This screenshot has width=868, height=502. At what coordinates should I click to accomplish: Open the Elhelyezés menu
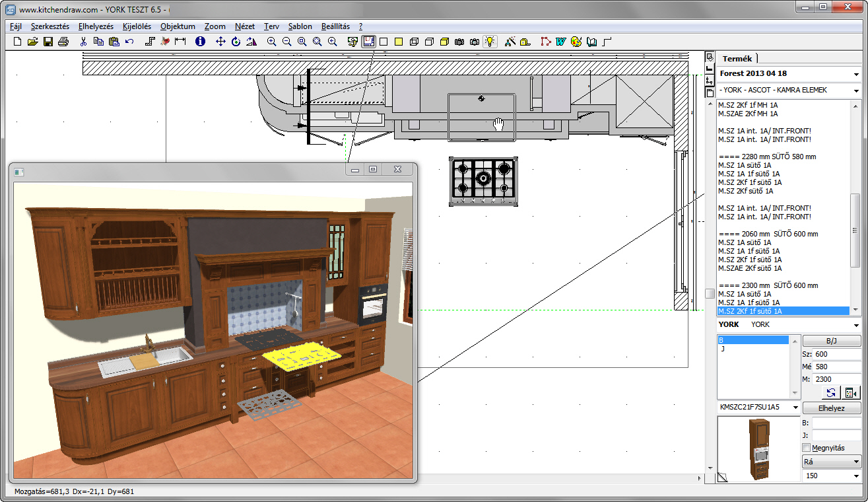(97, 26)
